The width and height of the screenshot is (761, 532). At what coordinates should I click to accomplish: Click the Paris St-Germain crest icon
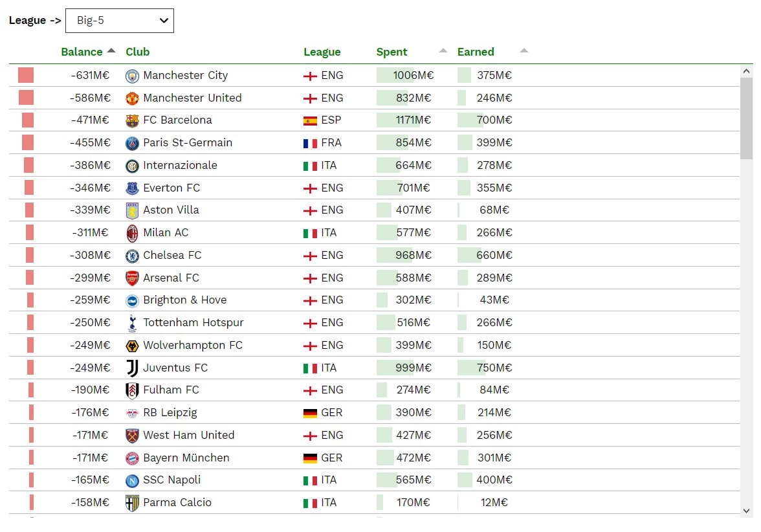132,143
